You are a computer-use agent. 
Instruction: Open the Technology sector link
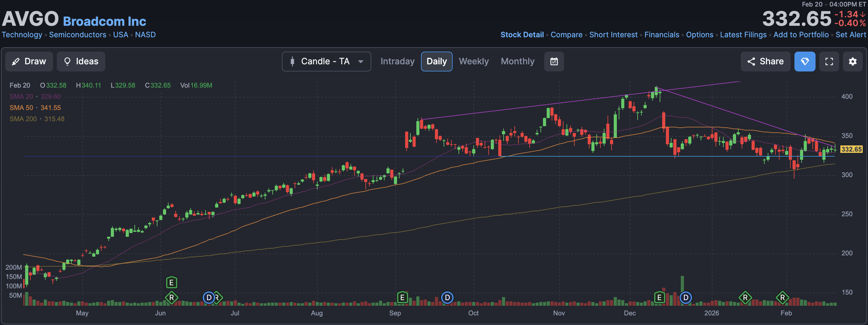tap(22, 35)
